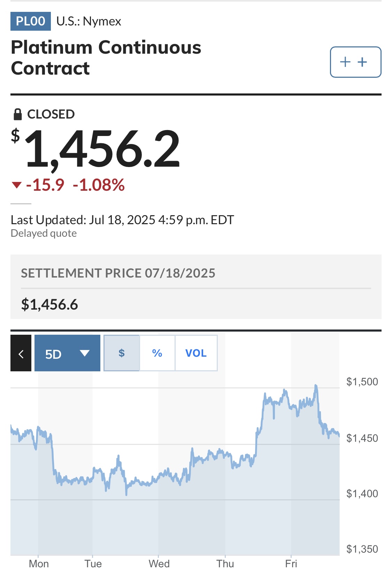392x576 pixels.
Task: Go back with the left chevron
Action: [x=21, y=353]
